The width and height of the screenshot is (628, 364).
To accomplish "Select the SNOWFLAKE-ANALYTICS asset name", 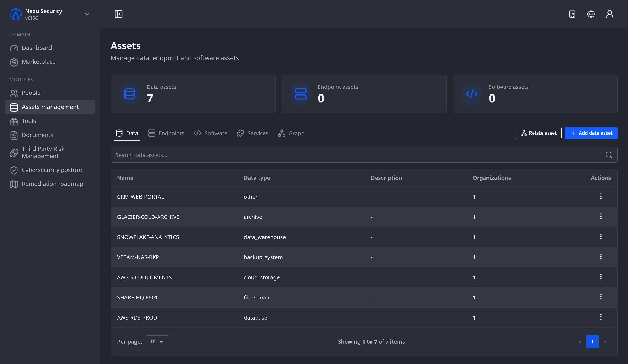I will [x=148, y=237].
